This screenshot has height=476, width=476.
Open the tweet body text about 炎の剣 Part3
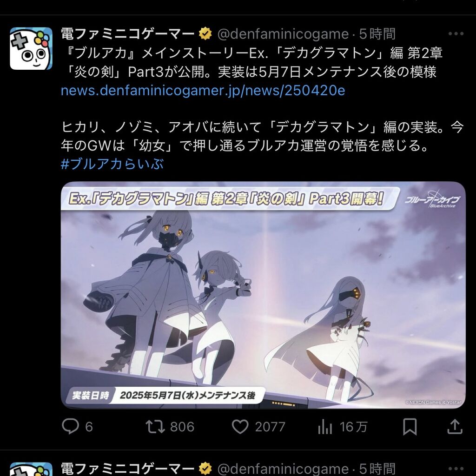(x=251, y=62)
